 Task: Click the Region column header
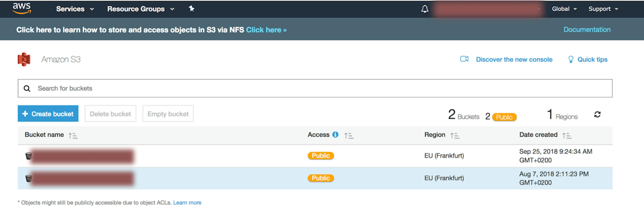pos(435,135)
